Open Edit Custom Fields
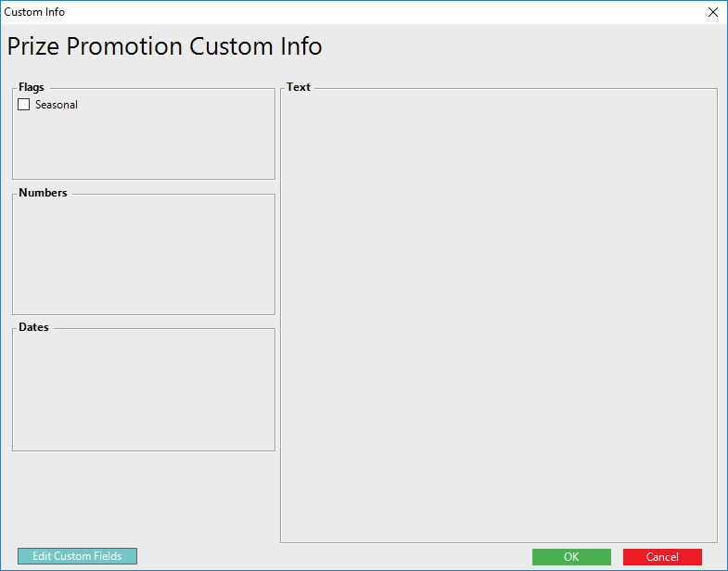Viewport: 728px width, 571px height. click(x=77, y=556)
